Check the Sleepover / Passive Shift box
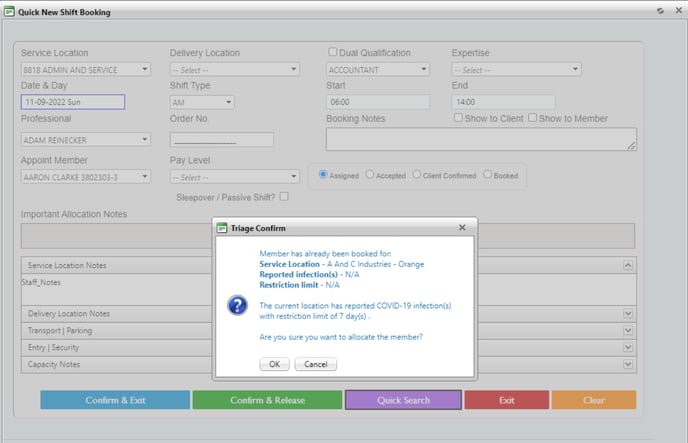 coord(285,197)
